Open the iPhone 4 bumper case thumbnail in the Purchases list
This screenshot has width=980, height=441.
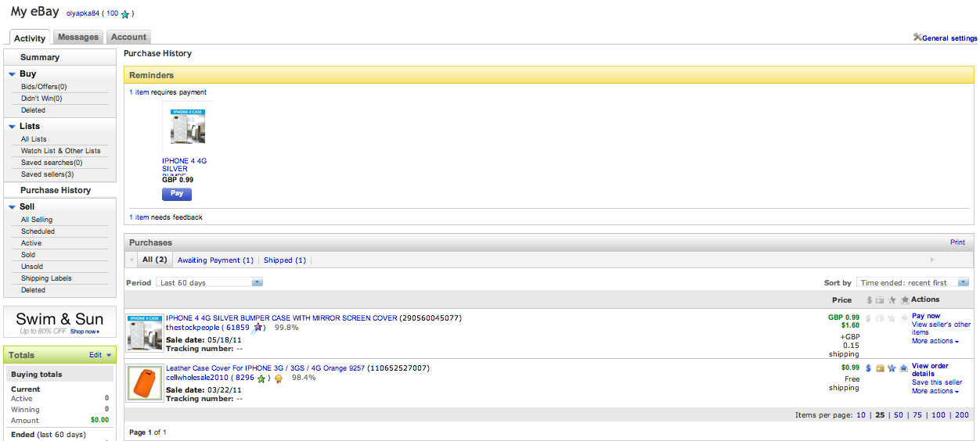click(x=145, y=332)
